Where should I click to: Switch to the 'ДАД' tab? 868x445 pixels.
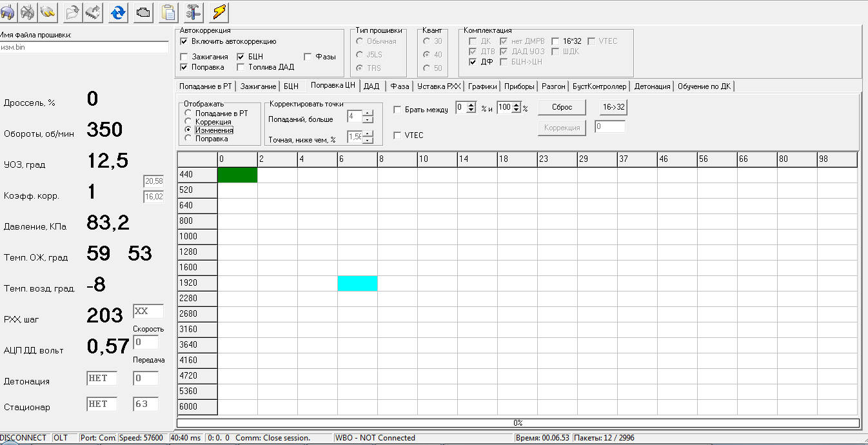coord(371,86)
